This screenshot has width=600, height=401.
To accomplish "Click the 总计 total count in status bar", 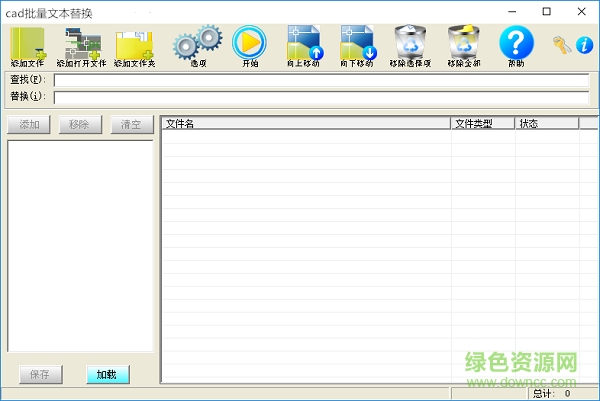I will 552,393.
